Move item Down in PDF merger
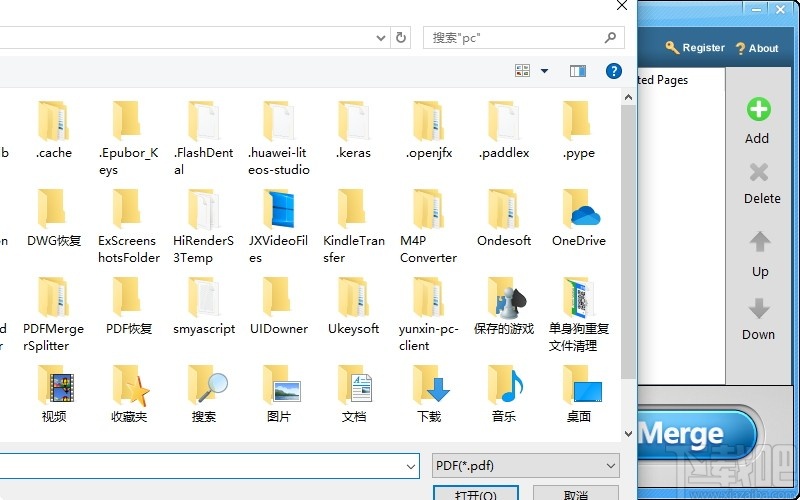This screenshot has width=800, height=500. click(x=758, y=319)
